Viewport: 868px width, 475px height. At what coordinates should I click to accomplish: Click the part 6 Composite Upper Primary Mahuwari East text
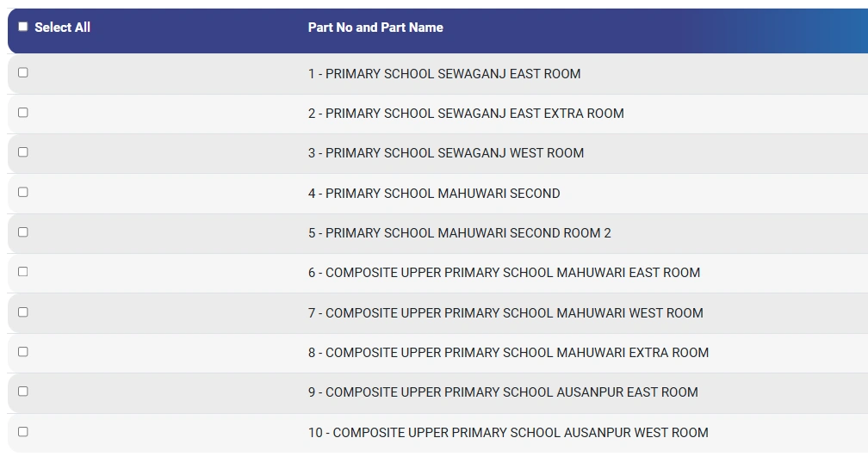click(x=504, y=273)
